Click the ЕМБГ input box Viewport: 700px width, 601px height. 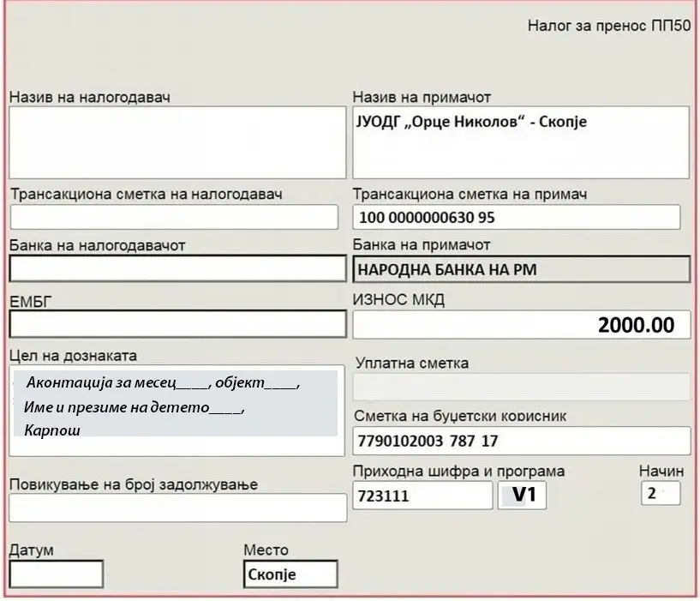pyautogui.click(x=177, y=324)
